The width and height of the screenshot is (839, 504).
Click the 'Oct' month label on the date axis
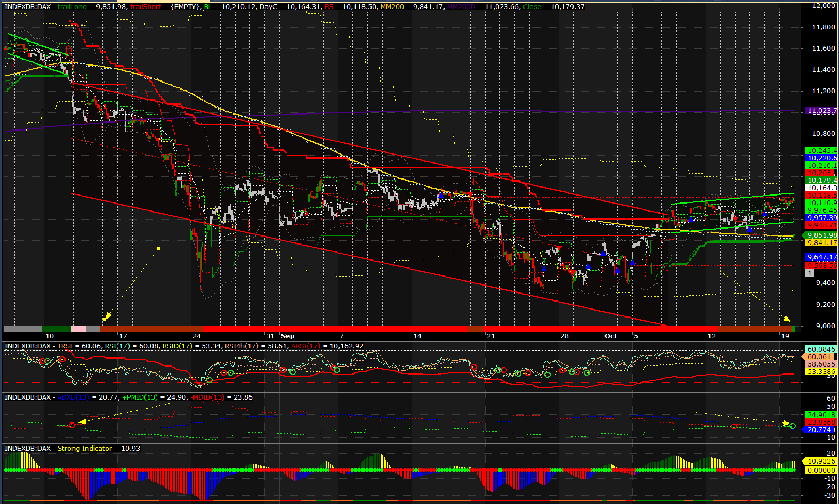pyautogui.click(x=611, y=336)
